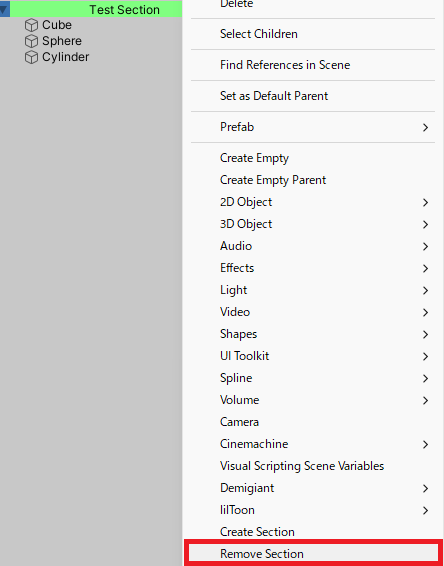Image resolution: width=444 pixels, height=566 pixels.
Task: Select Cube in the hierarchy
Action: click(57, 25)
